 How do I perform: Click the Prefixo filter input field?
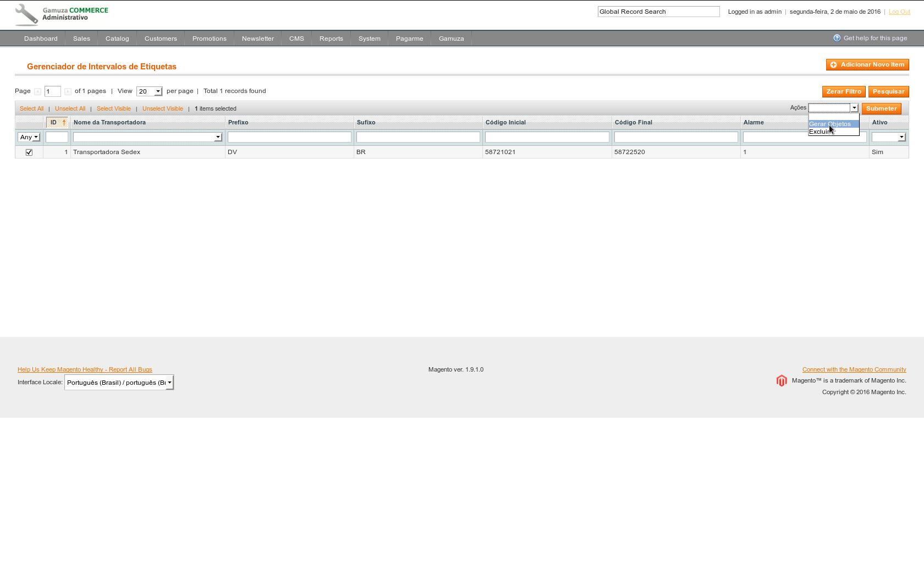[x=289, y=137]
